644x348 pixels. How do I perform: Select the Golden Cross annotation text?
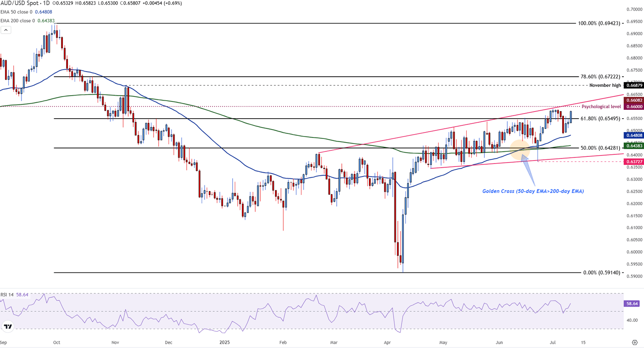pyautogui.click(x=532, y=191)
